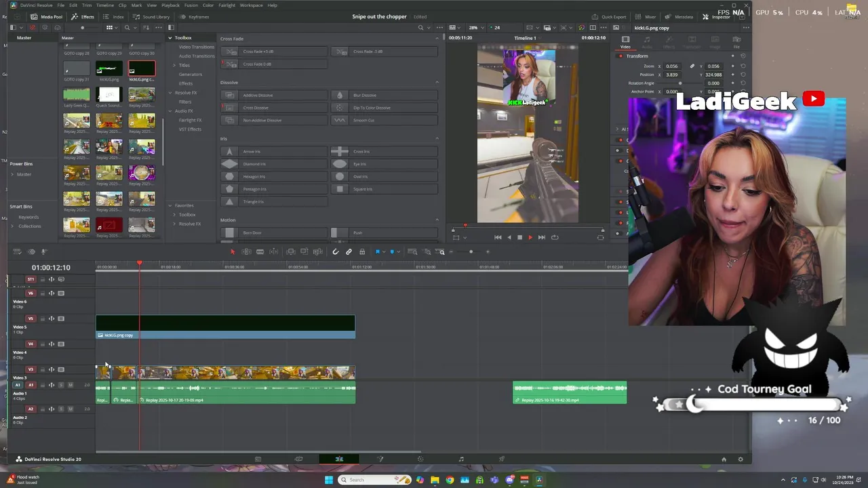Solo the Audio 1 track

click(x=61, y=385)
